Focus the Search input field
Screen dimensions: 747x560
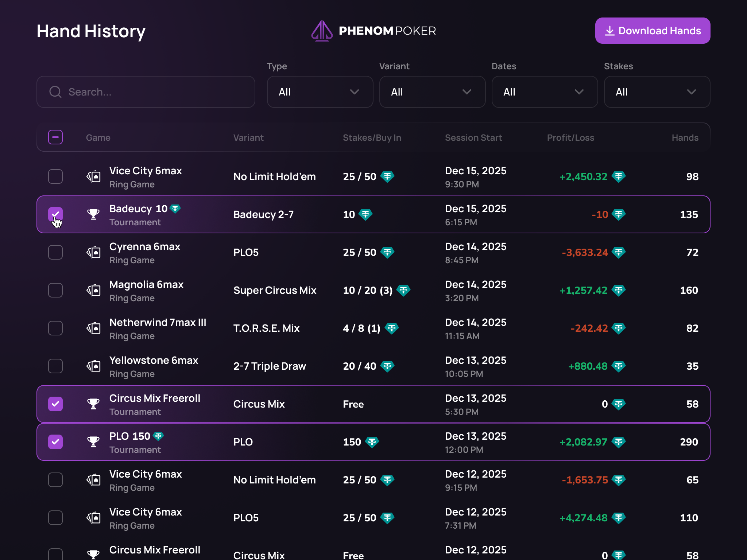click(153, 92)
